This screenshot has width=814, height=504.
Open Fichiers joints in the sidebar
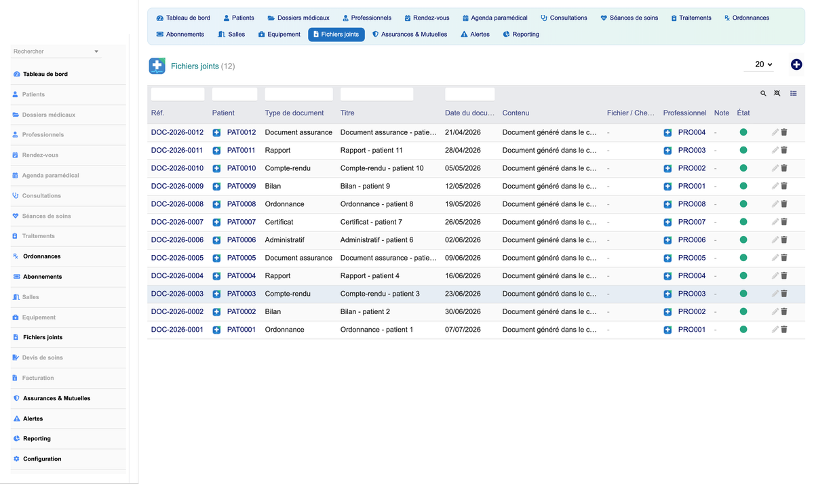43,337
